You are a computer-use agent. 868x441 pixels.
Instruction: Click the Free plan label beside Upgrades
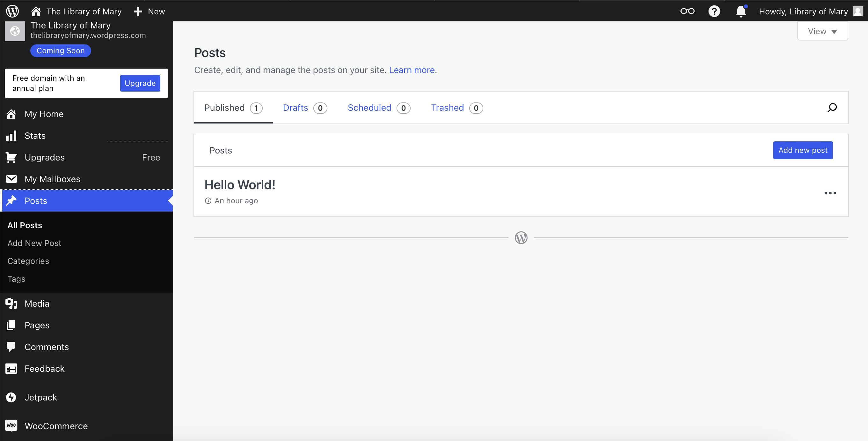coord(151,157)
